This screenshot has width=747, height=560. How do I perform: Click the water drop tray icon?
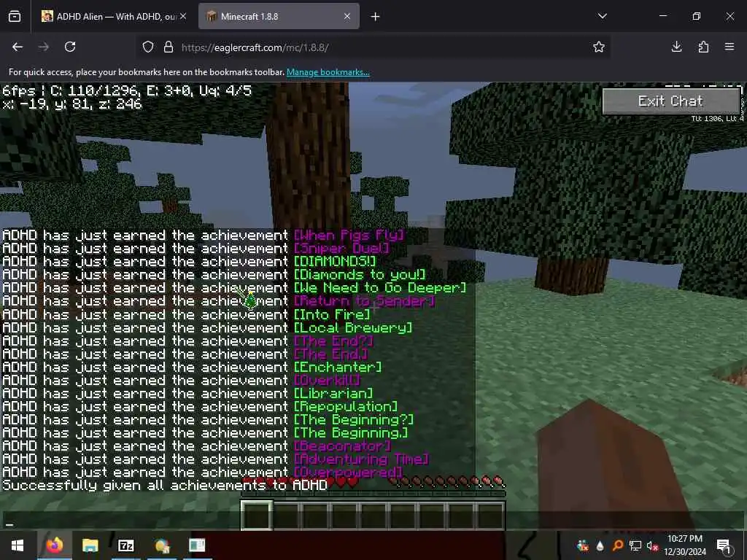click(600, 545)
